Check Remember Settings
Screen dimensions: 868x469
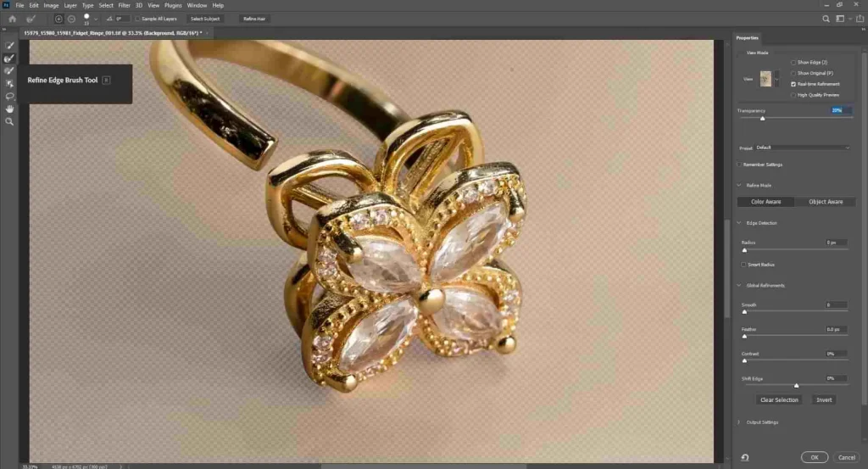(739, 165)
